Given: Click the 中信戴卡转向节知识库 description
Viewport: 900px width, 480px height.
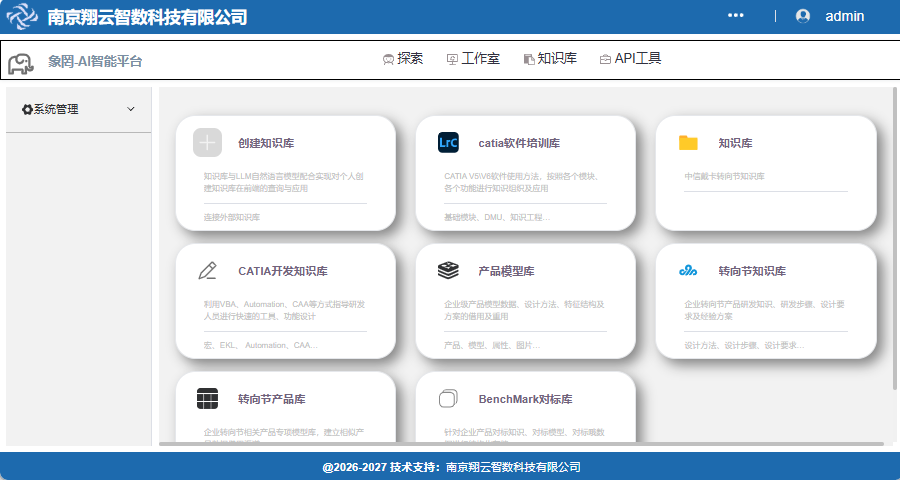Looking at the screenshot, I should tap(724, 176).
